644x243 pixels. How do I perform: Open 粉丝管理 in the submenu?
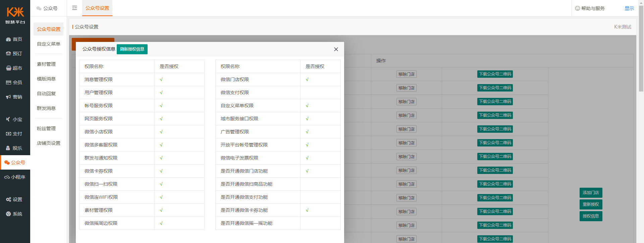coord(46,128)
